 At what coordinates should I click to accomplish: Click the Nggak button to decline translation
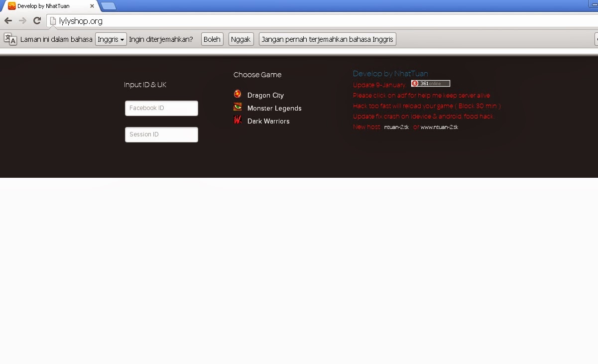coord(240,39)
